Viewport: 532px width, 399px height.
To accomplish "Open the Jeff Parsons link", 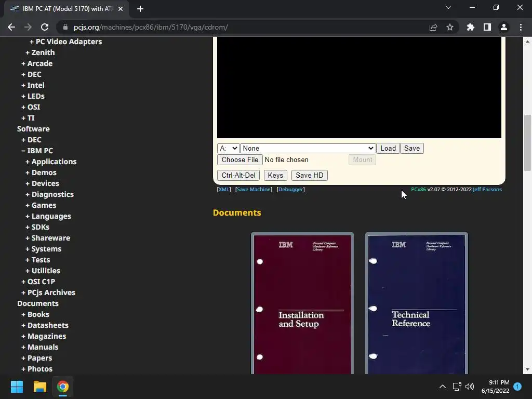I will 487,189.
